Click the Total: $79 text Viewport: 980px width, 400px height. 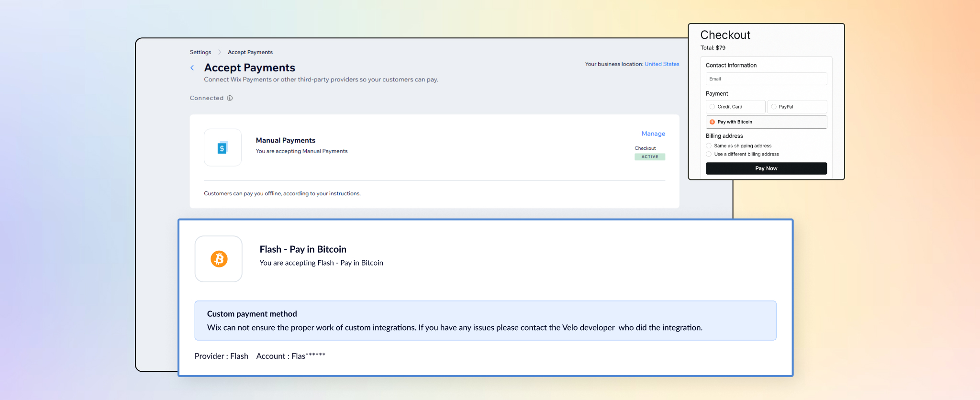[x=713, y=48]
